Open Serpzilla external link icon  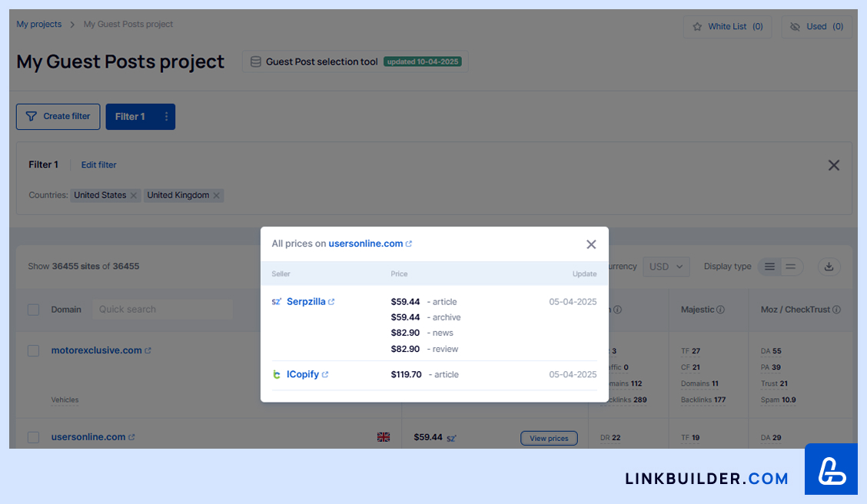(x=331, y=302)
